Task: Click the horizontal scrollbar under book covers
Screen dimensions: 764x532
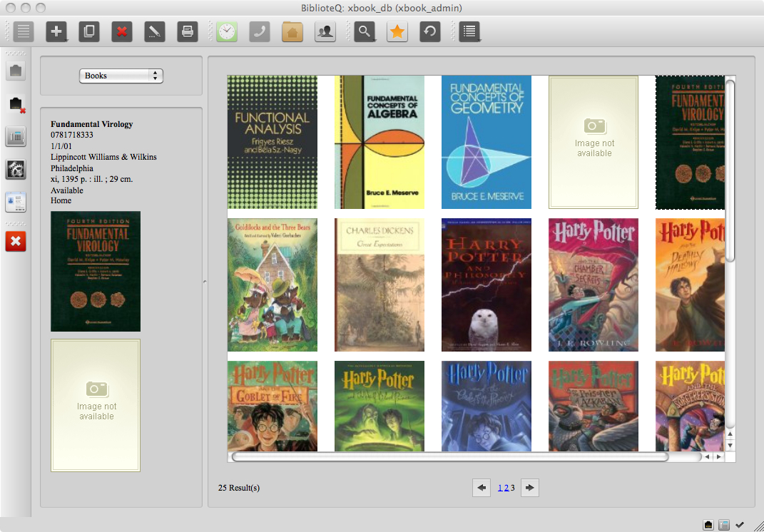Action: tap(449, 456)
